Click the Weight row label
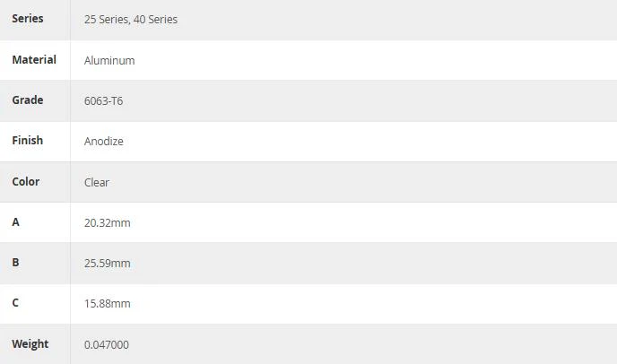Viewport: 617px width, 364px height. click(30, 344)
